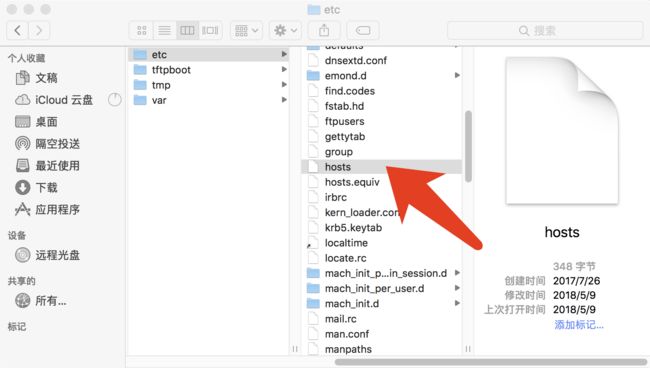Open the arrange-by grouping dropdown
The width and height of the screenshot is (650, 368).
tap(246, 30)
